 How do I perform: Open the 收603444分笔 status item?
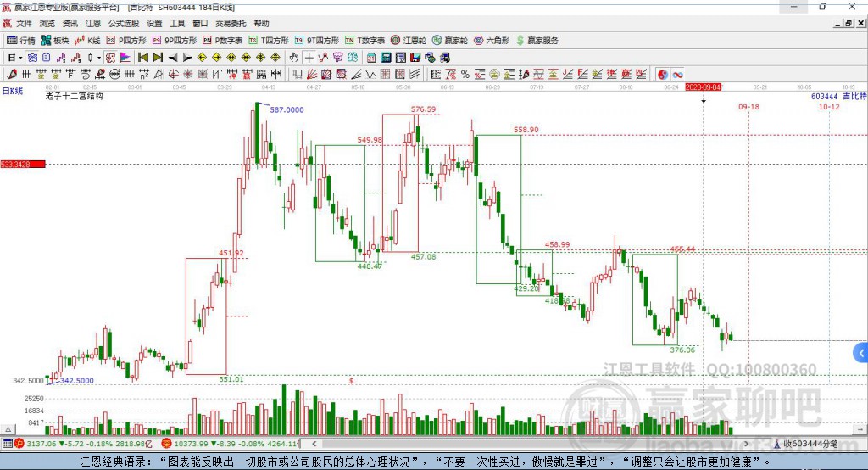pos(805,444)
